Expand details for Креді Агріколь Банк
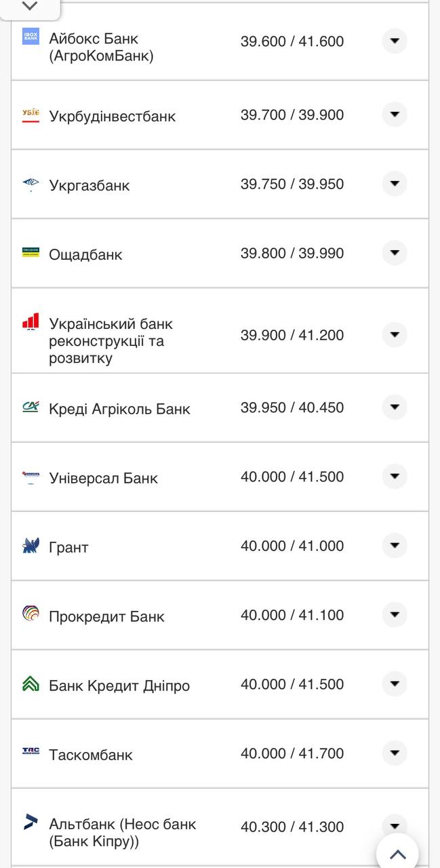440x868 pixels. click(x=394, y=408)
